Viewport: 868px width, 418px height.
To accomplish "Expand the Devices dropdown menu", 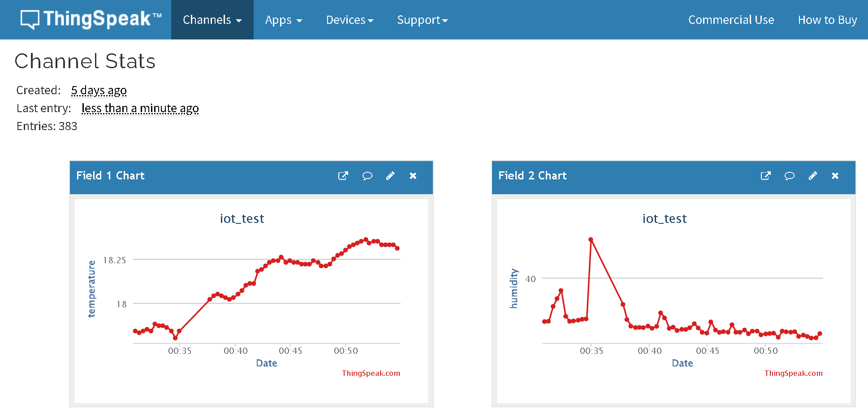I will [x=350, y=20].
